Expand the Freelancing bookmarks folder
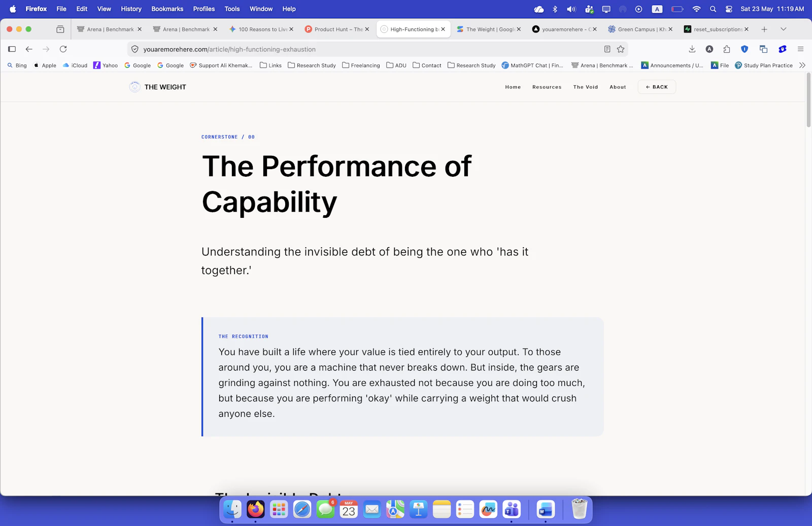The image size is (812, 526). click(361, 65)
